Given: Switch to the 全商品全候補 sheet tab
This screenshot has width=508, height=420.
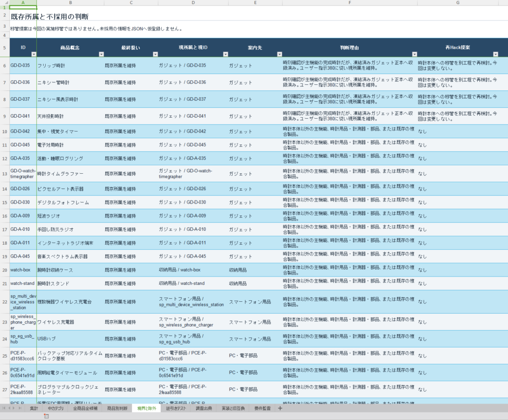Looking at the screenshot, I should point(85,408).
